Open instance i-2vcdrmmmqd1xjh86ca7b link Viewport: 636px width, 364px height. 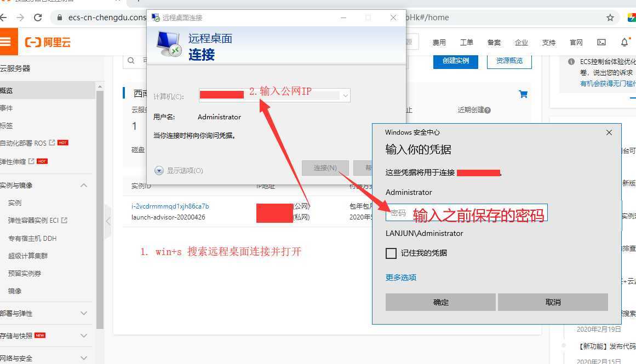[170, 206]
